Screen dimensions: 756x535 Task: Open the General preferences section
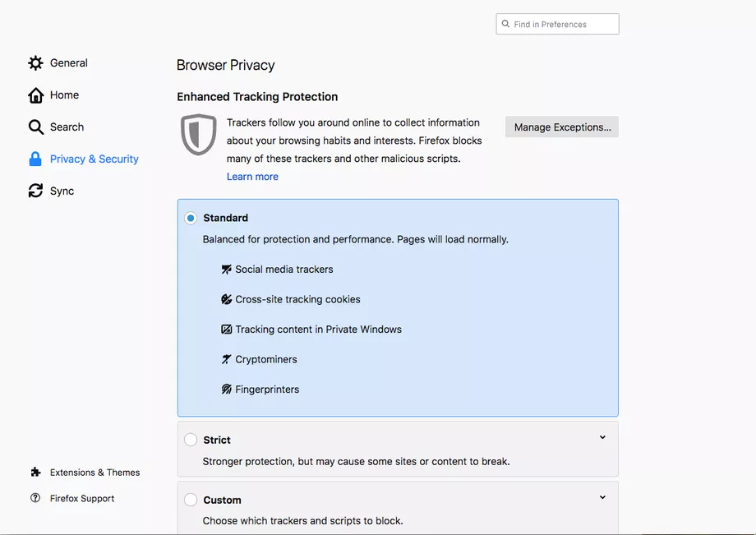[x=68, y=63]
